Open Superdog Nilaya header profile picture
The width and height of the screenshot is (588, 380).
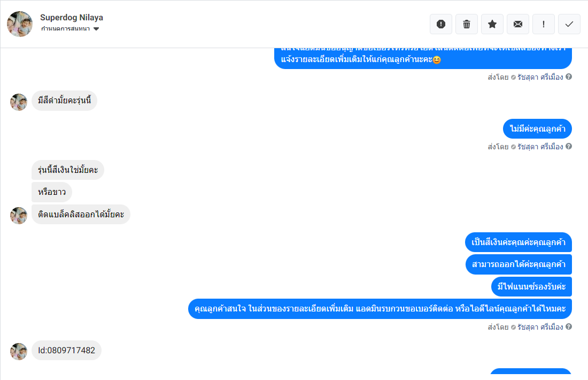click(x=20, y=24)
